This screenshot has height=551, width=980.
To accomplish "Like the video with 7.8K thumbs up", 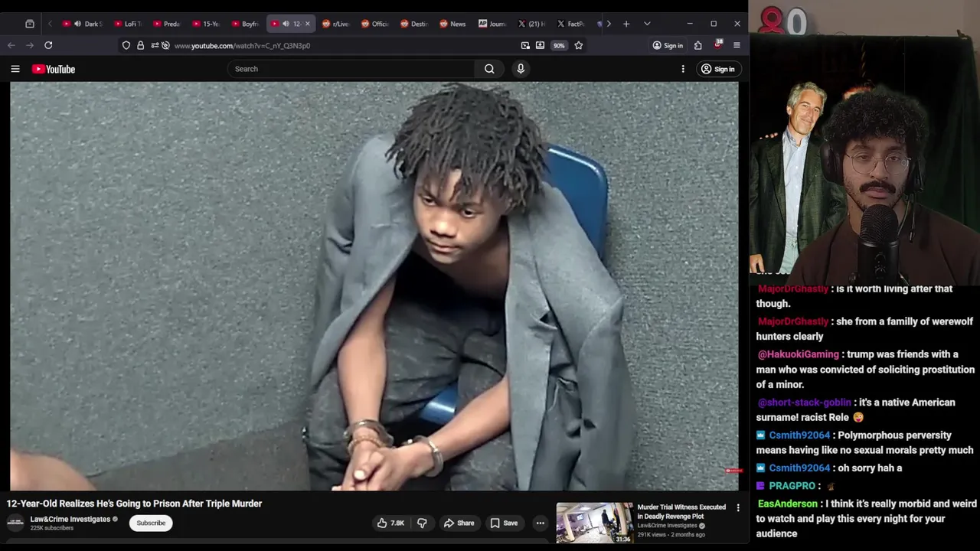I will point(390,523).
